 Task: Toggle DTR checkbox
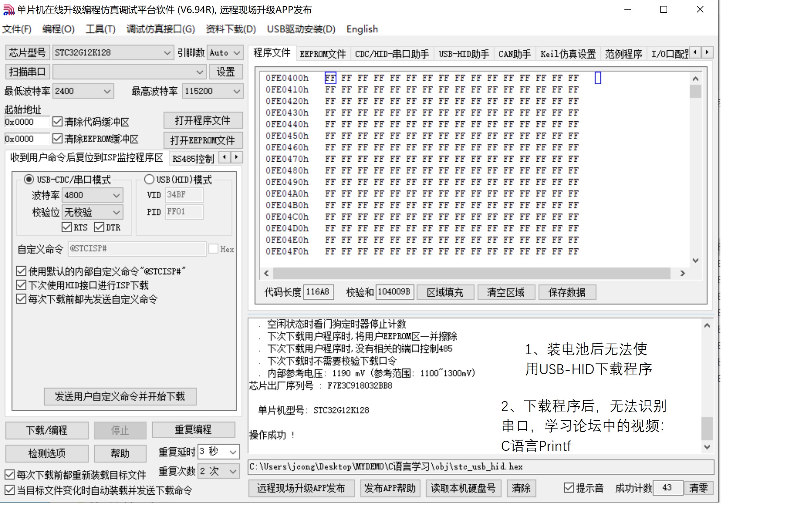pyautogui.click(x=99, y=227)
